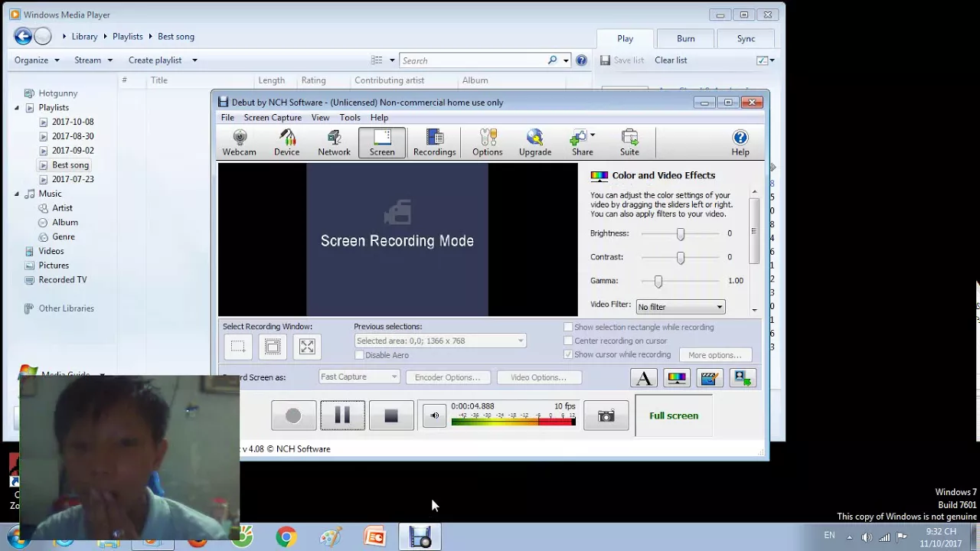This screenshot has width=980, height=551.
Task: Click More options button
Action: tap(714, 355)
